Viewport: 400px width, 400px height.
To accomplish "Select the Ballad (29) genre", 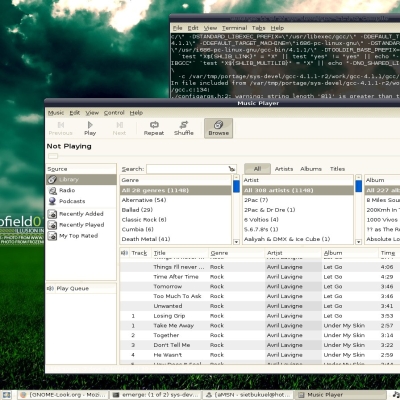I will point(176,210).
